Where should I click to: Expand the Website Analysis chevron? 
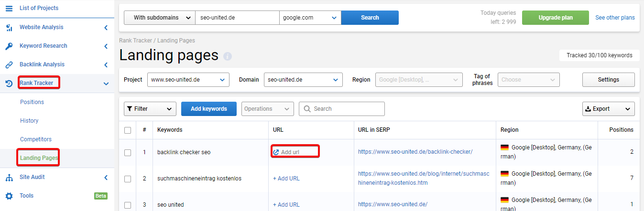point(106,28)
